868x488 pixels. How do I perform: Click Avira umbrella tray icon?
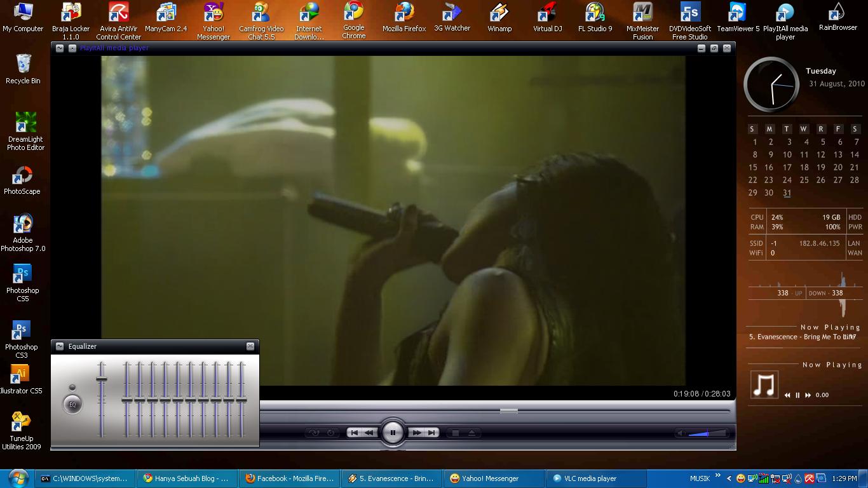pos(810,478)
